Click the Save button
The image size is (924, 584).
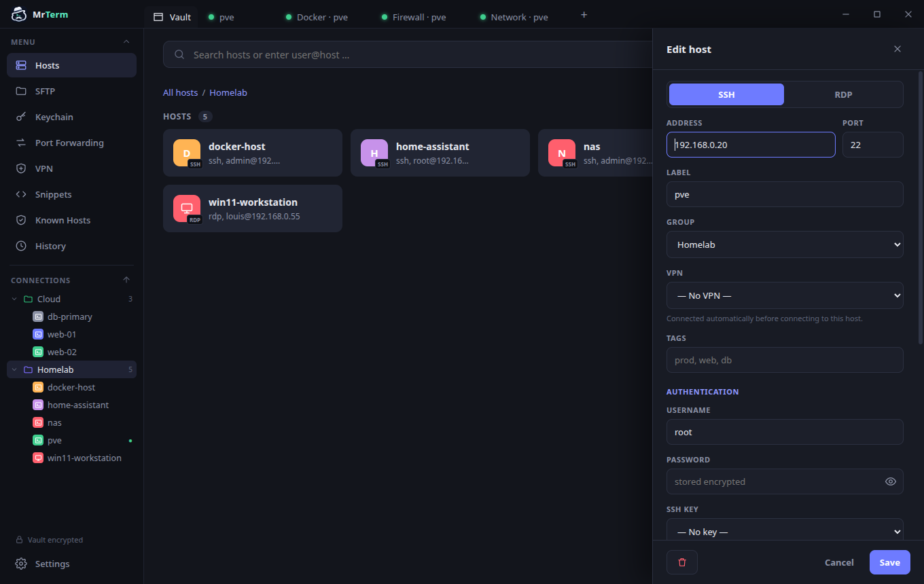click(x=889, y=562)
